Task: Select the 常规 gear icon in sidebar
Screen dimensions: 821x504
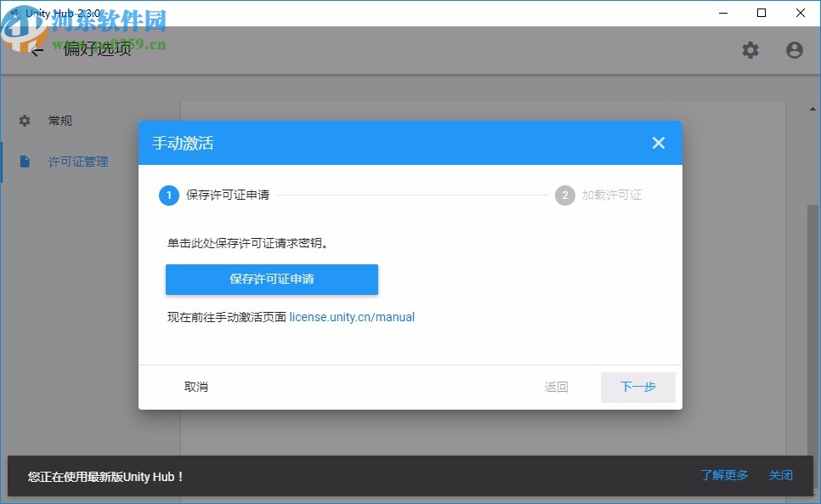Action: click(x=25, y=121)
